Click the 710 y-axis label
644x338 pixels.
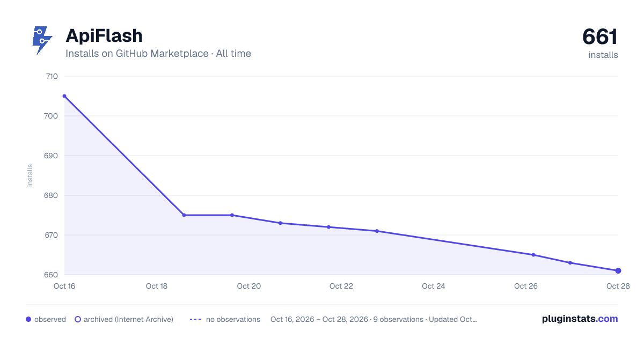coord(52,76)
